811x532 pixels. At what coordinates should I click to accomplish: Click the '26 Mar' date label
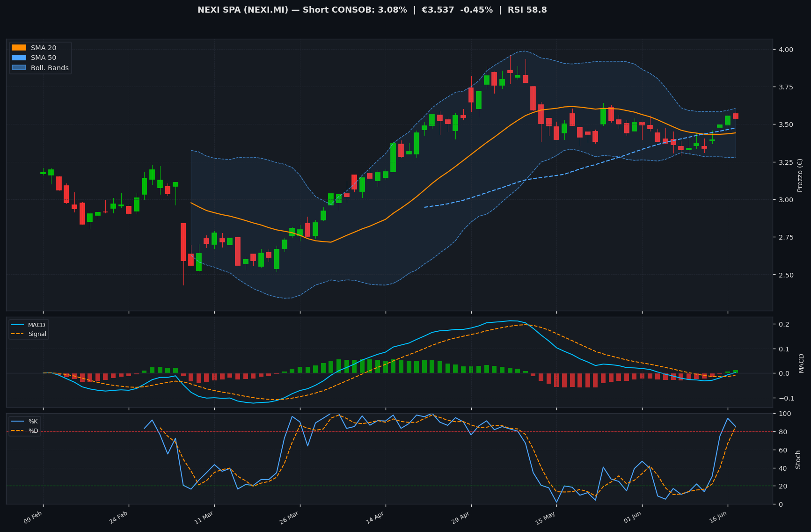click(289, 518)
